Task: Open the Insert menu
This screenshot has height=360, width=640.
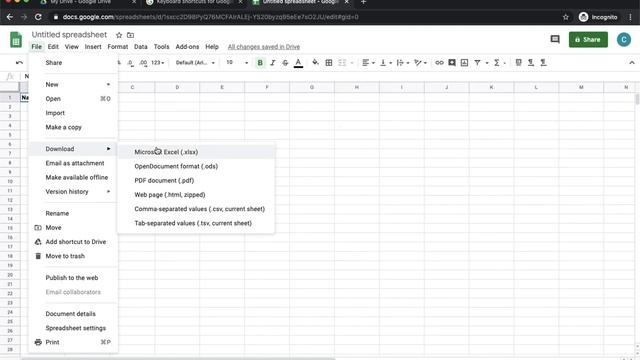Action: point(93,47)
